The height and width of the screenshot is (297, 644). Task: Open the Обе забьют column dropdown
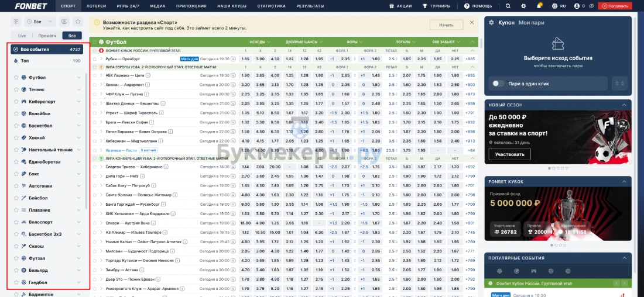(x=446, y=42)
